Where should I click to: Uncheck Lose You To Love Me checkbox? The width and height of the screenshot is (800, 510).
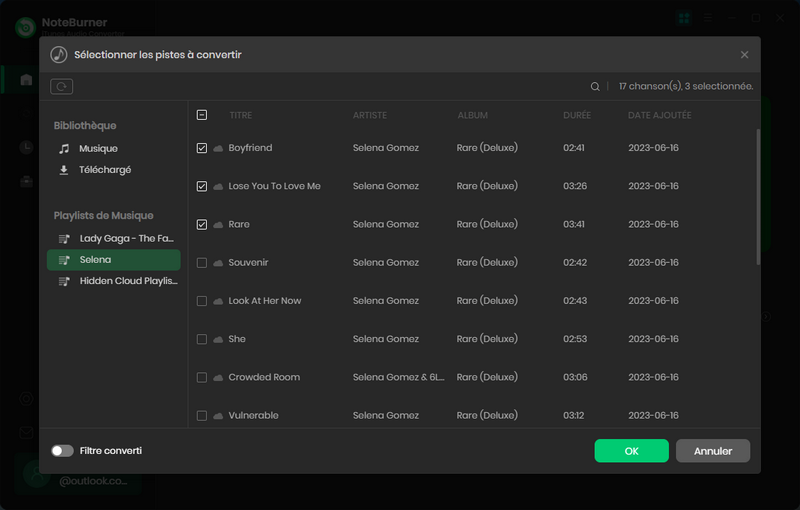point(202,186)
